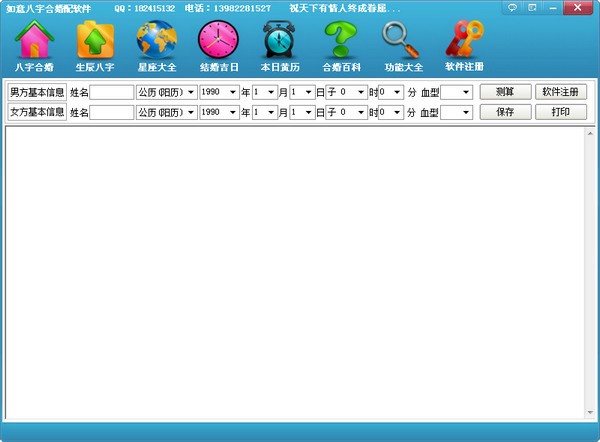The image size is (600, 442).
Task: Click the 男方基本信息 label box
Action: click(37, 92)
